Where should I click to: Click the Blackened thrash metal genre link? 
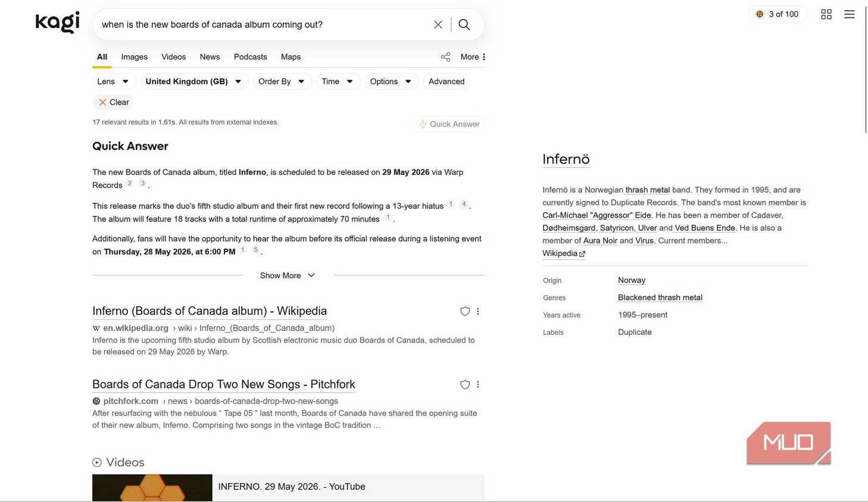(x=660, y=297)
